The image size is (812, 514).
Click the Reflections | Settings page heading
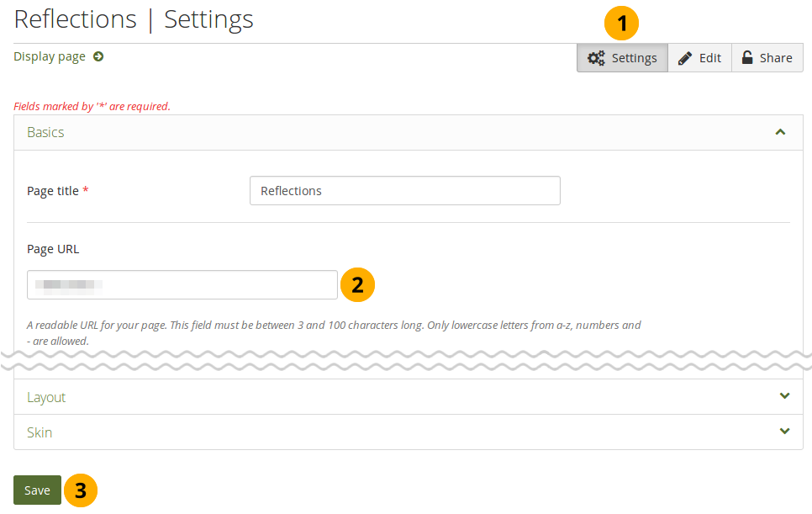click(134, 19)
